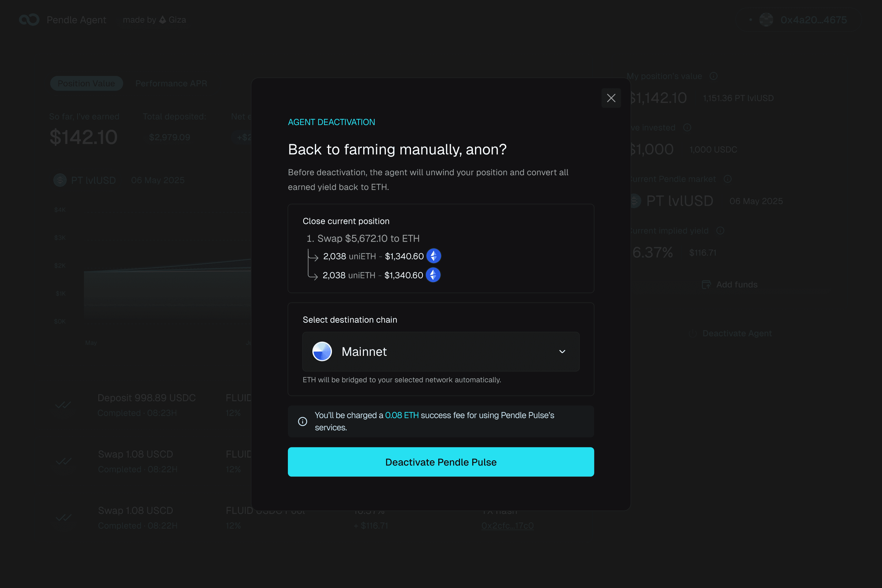This screenshot has height=588, width=882.
Task: Close the agent deactivation modal
Action: click(611, 98)
